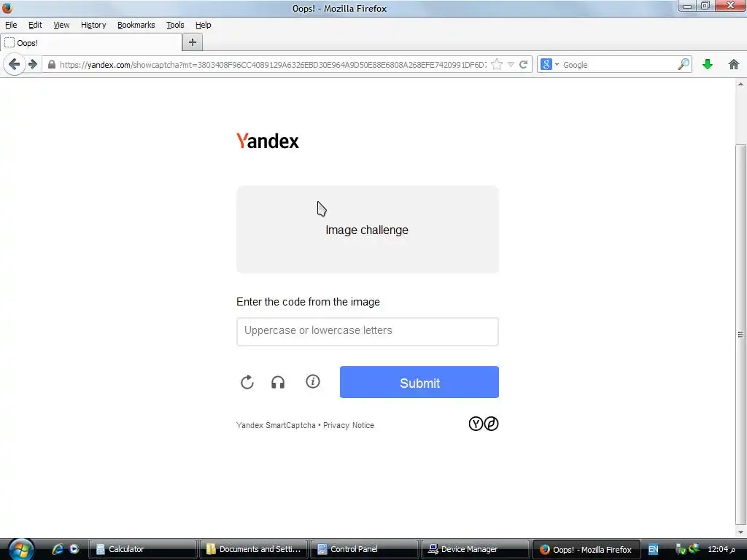
Task: Switch to Control Panel taskbar button
Action: (x=365, y=549)
